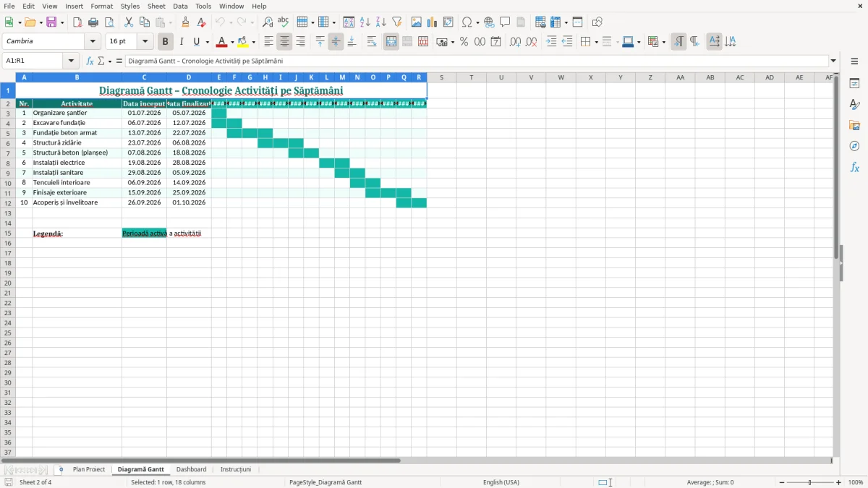Click the Format as Percent icon
868x488 pixels.
[x=464, y=42]
